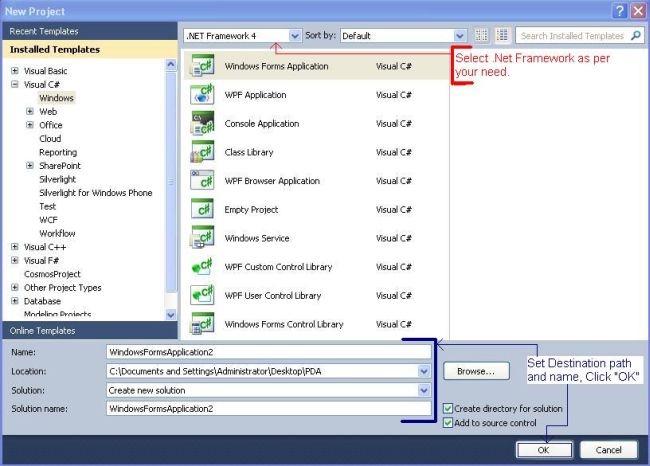Expand the Visual Basic tree node
The width and height of the screenshot is (650, 466).
point(15,70)
